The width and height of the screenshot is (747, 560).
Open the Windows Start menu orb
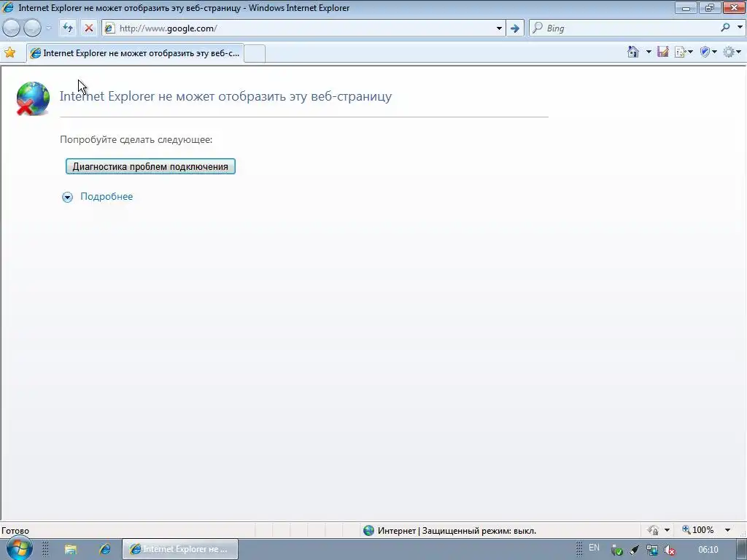coord(19,549)
